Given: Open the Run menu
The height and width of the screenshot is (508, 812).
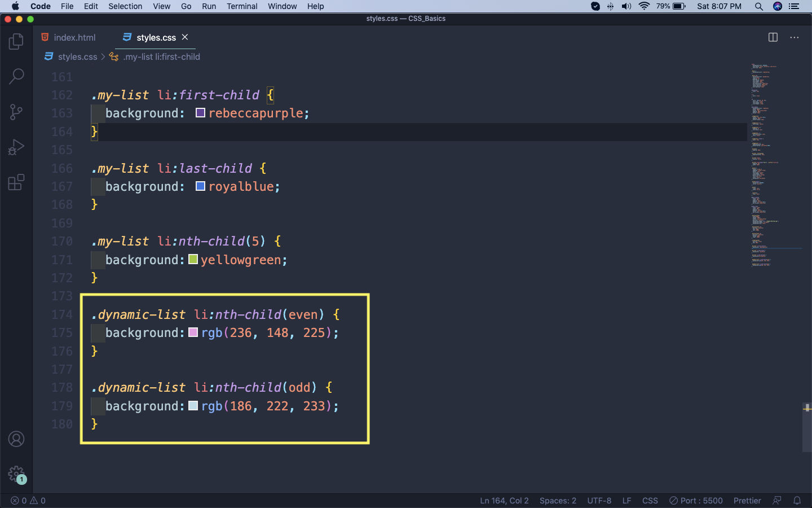Looking at the screenshot, I should pos(209,6).
